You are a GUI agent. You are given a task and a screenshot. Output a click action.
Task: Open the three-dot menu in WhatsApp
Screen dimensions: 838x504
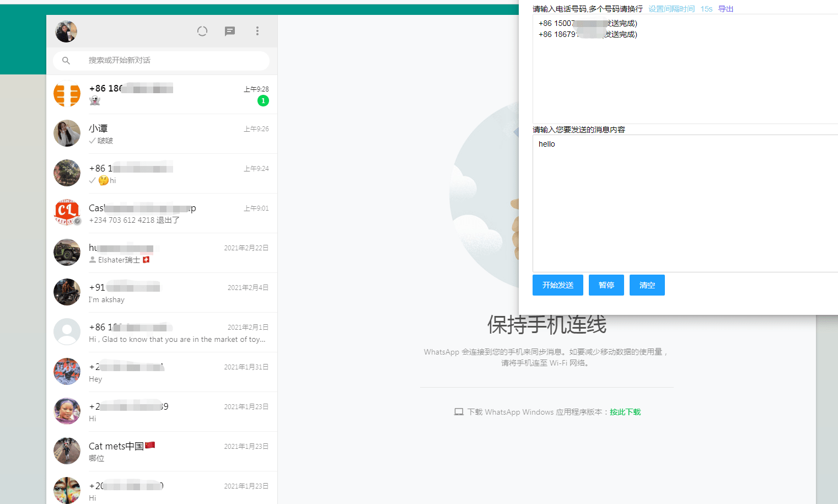(257, 31)
